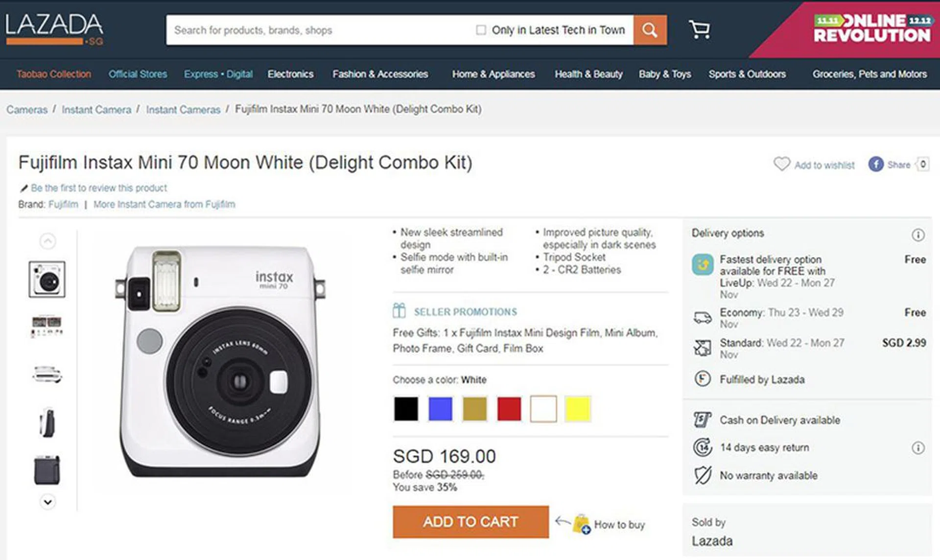This screenshot has width=940, height=560.
Task: Open the shopping cart icon
Action: (x=699, y=30)
